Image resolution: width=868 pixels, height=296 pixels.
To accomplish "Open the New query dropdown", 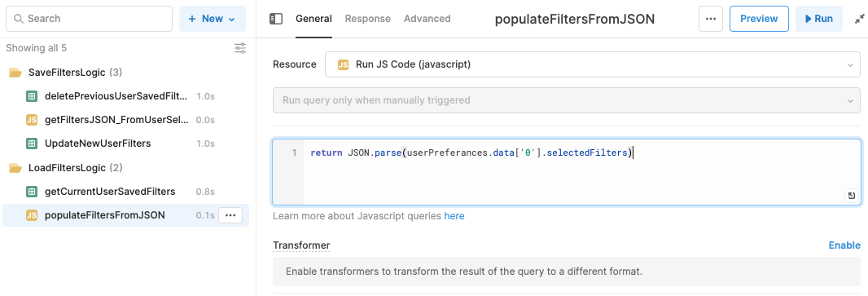I will [x=213, y=19].
